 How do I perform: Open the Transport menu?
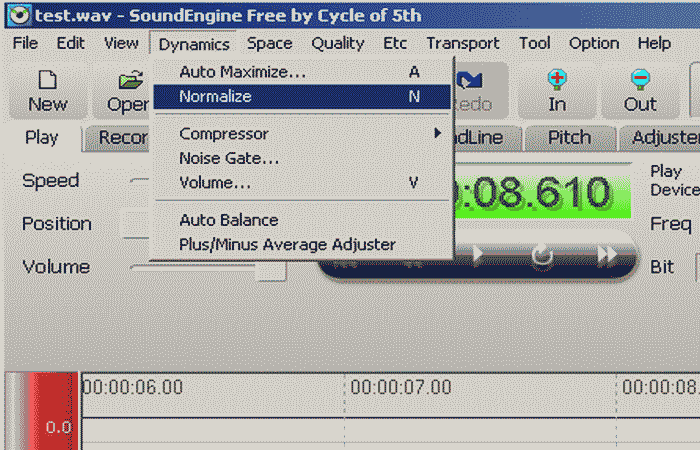pyautogui.click(x=462, y=43)
